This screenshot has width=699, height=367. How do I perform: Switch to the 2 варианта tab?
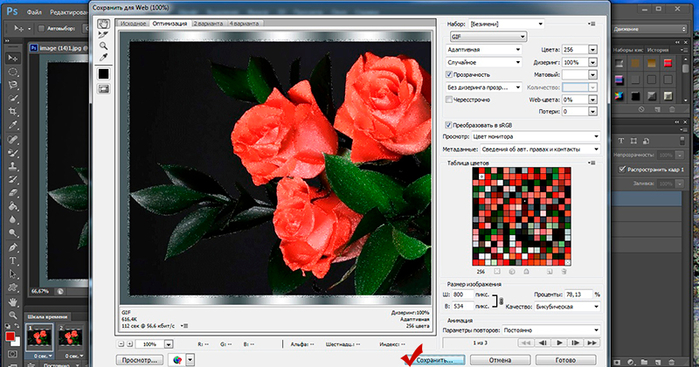coord(208,24)
